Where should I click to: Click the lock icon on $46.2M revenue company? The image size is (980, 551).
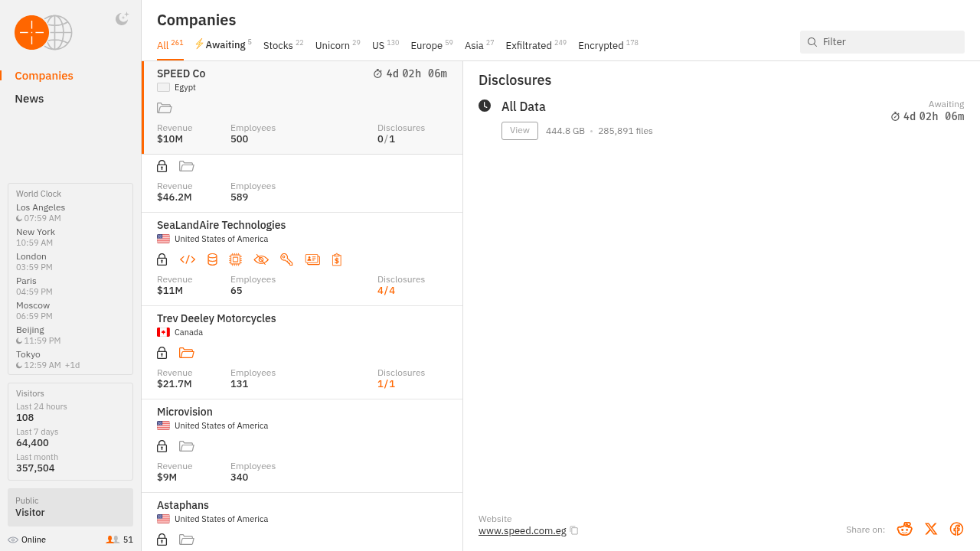pos(162,166)
